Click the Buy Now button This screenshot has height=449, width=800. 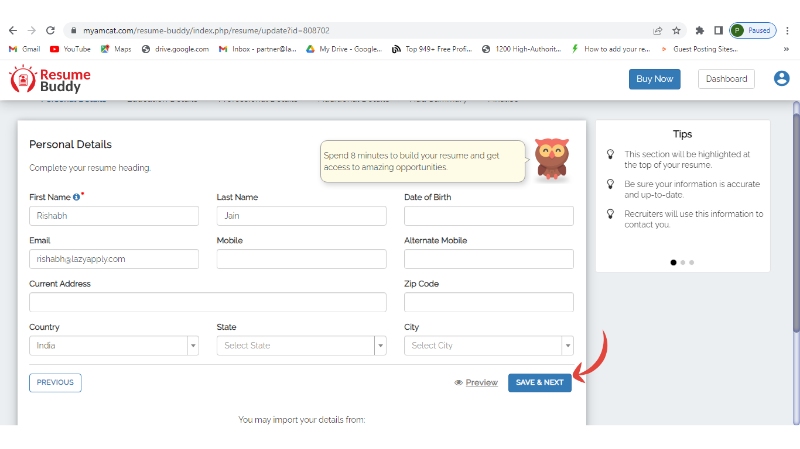pyautogui.click(x=654, y=79)
